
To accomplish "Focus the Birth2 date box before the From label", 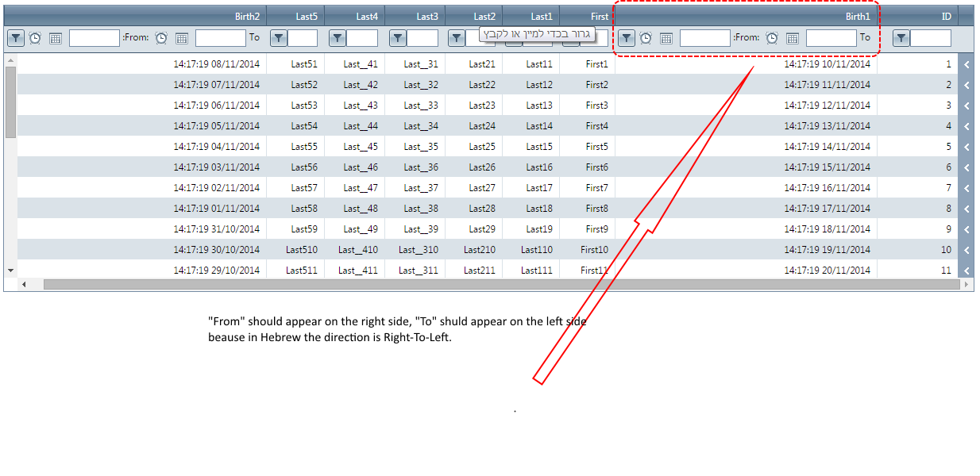I will coord(95,37).
